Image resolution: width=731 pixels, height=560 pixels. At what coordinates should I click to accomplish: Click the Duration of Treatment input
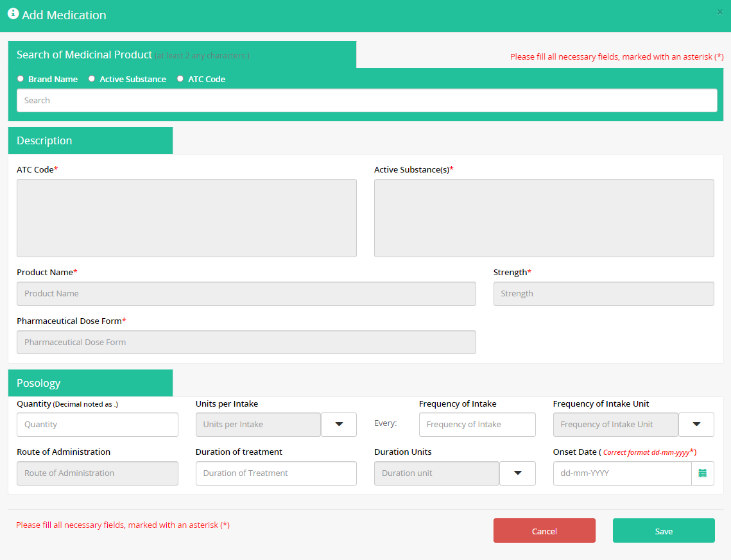point(276,473)
